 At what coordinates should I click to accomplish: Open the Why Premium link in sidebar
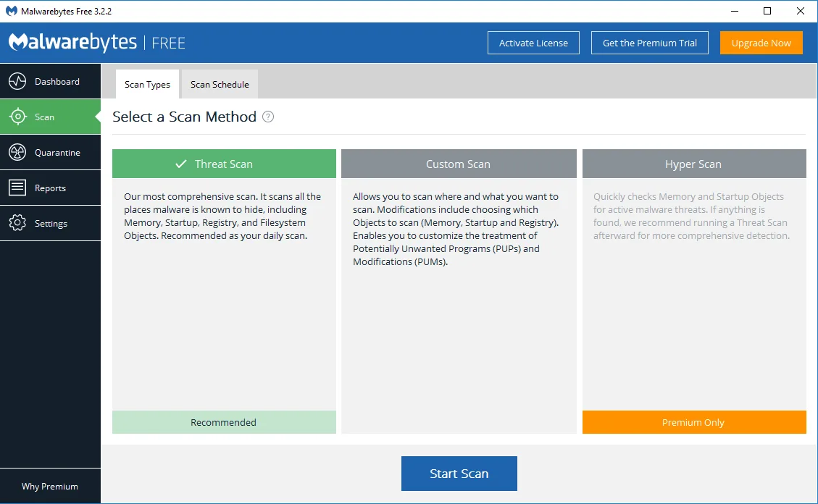click(x=49, y=487)
